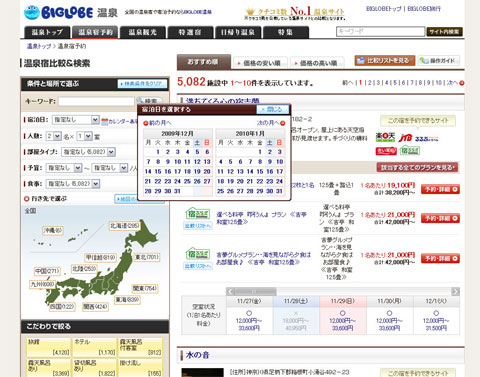The image size is (480, 377).
Task: Go to previous month in calendar popup
Action: (x=157, y=123)
